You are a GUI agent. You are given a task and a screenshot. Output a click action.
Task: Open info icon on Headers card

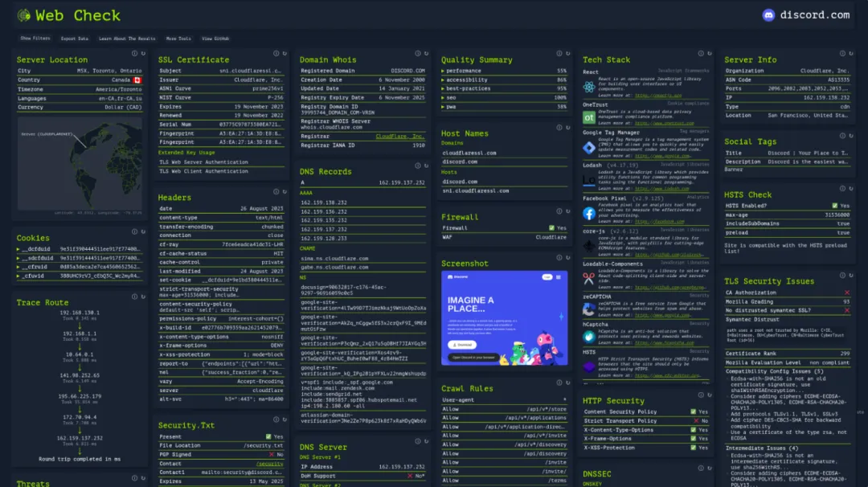276,192
